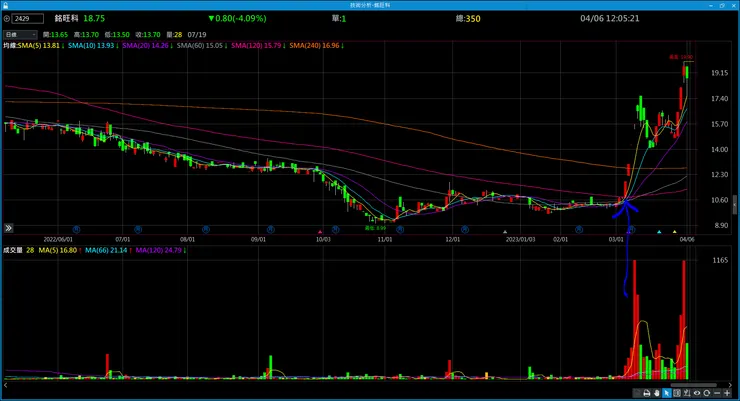Screen dimensions: 740x401
Task: Select the hand pan tool
Action: [x=656, y=393]
